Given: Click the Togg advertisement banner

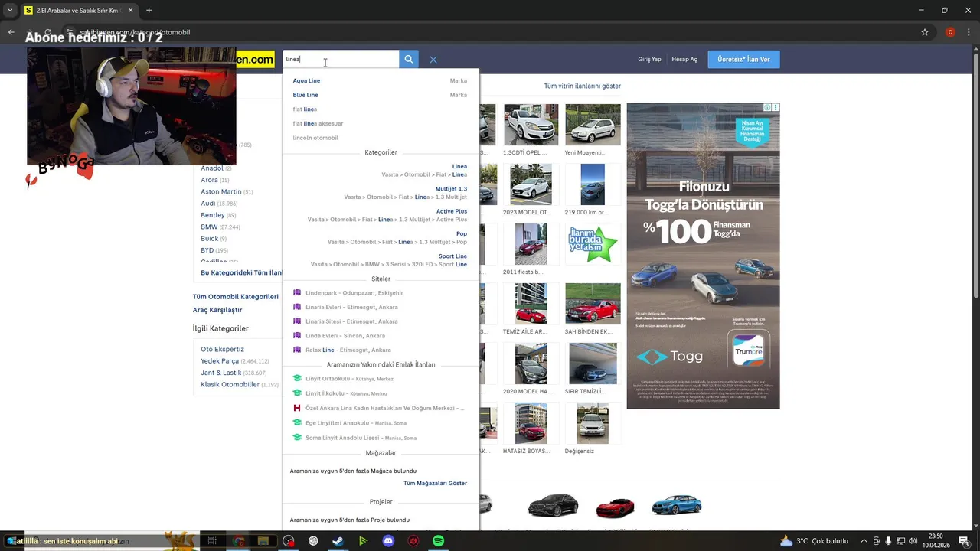Looking at the screenshot, I should click(703, 256).
